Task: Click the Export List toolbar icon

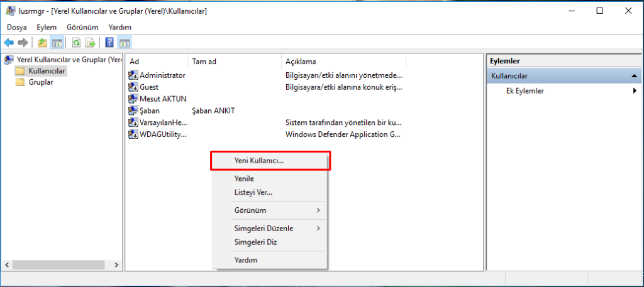Action: [x=91, y=42]
